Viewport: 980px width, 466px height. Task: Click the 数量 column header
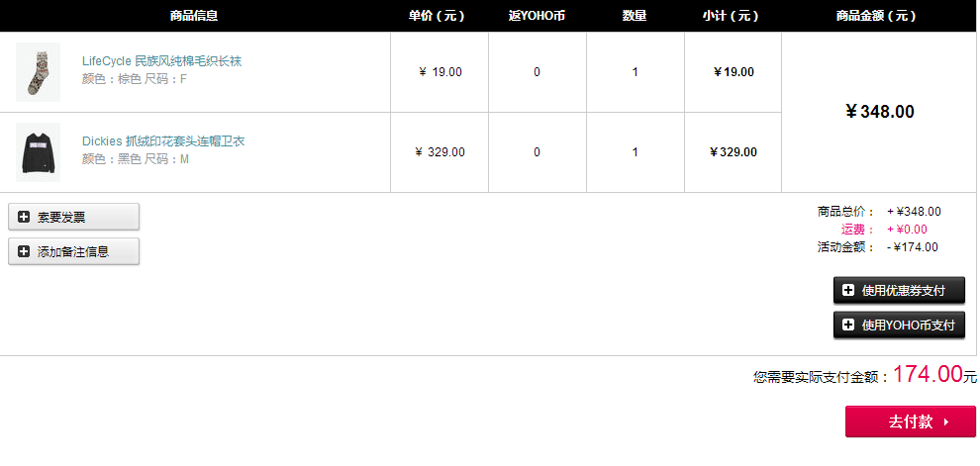point(635,16)
